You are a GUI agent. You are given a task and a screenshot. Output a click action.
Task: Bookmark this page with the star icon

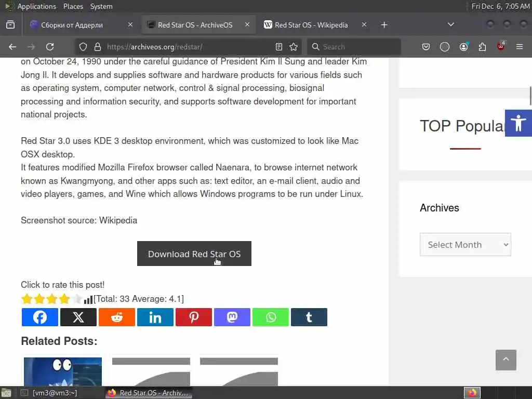(x=294, y=47)
